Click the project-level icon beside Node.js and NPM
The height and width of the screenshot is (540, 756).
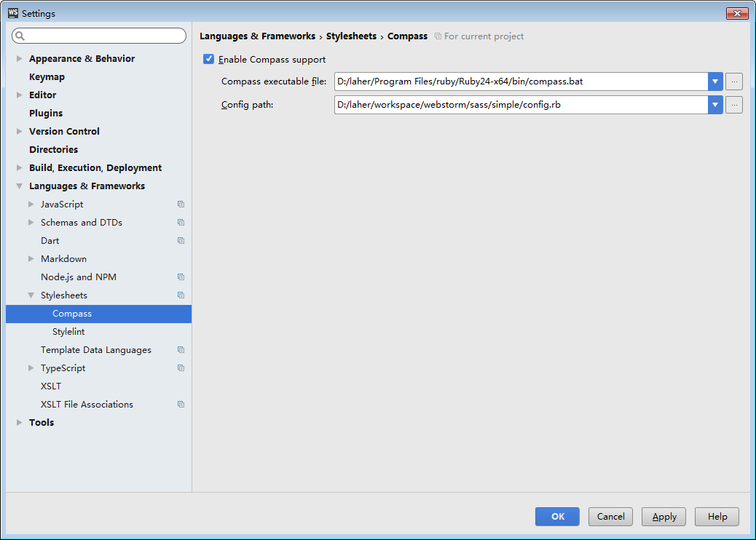[x=181, y=277]
